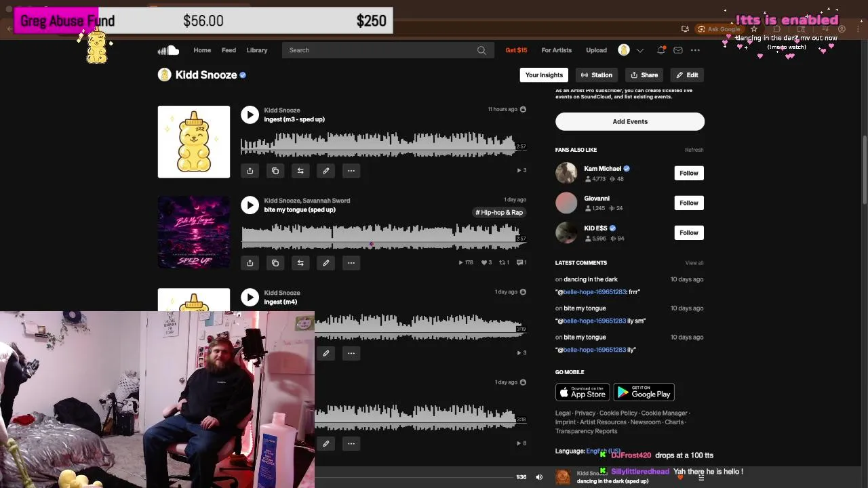Click the search magnifier icon
The width and height of the screenshot is (868, 488).
[481, 50]
